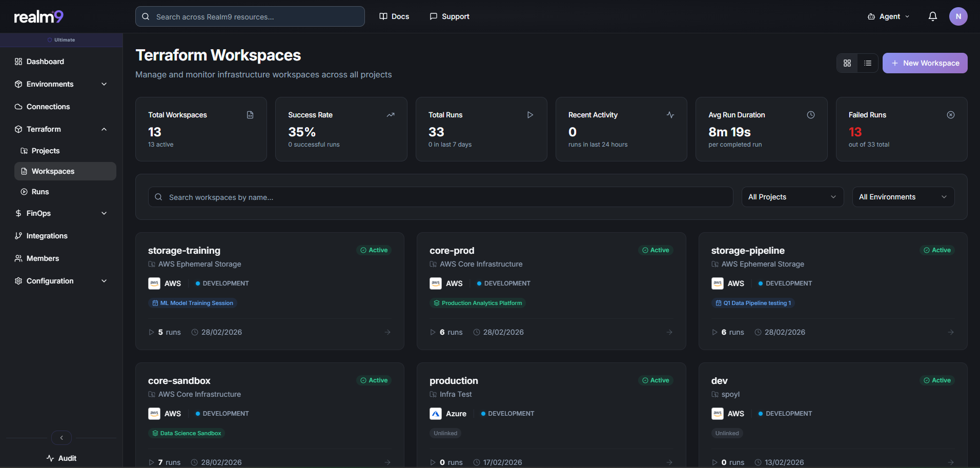This screenshot has height=468, width=980.
Task: Open the All Projects dropdown
Action: tap(792, 196)
